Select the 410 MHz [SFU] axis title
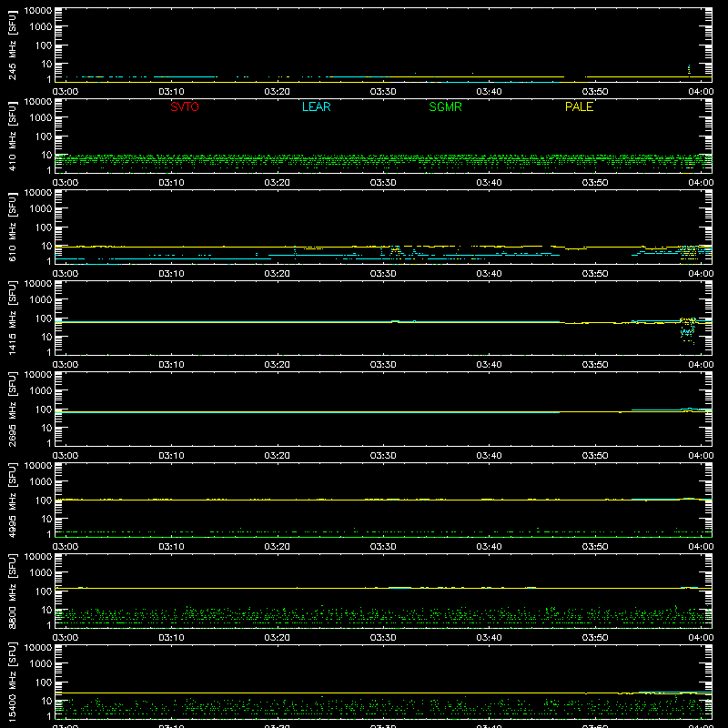The image size is (728, 728). coord(12,136)
